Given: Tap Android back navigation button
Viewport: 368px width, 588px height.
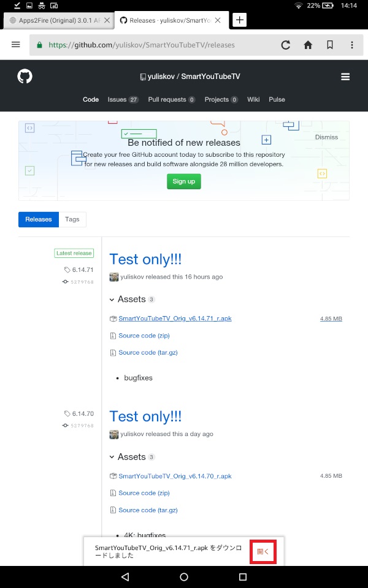Looking at the screenshot, I should tap(125, 577).
